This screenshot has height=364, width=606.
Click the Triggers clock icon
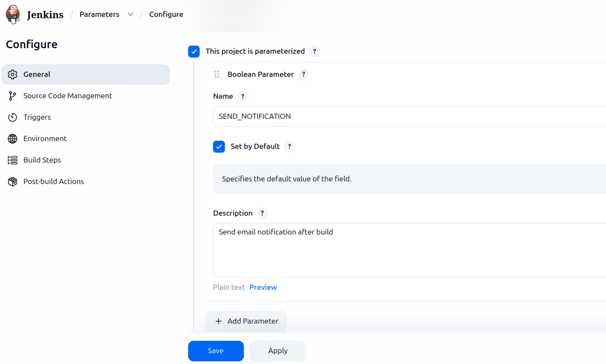click(x=13, y=117)
